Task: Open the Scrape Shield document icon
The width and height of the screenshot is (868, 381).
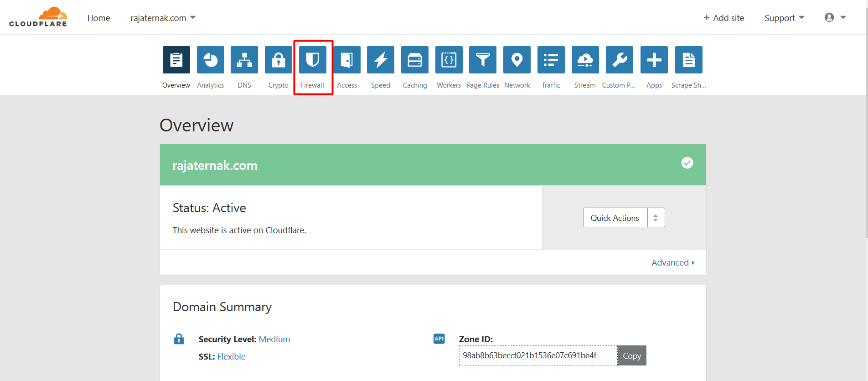Action: click(x=689, y=60)
